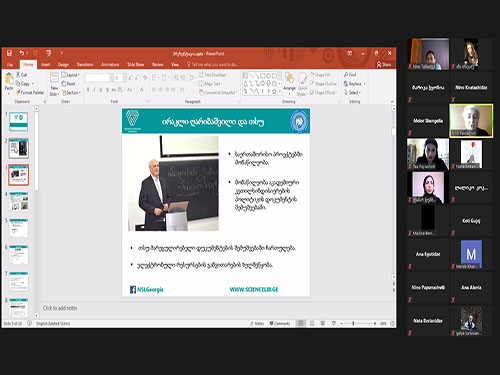The width and height of the screenshot is (500, 375).
Task: Start presentation from beginning via title bar icon
Action: pyautogui.click(x=49, y=53)
